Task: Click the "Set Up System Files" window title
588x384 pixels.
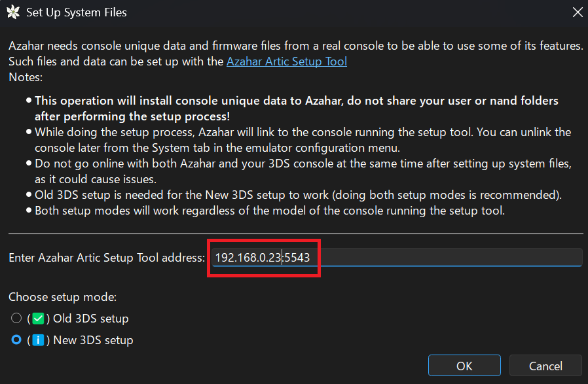Action: pos(77,12)
